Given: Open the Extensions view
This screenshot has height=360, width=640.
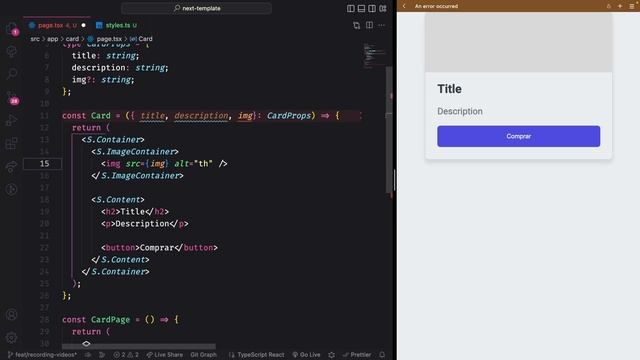Looking at the screenshot, I should coord(11,143).
